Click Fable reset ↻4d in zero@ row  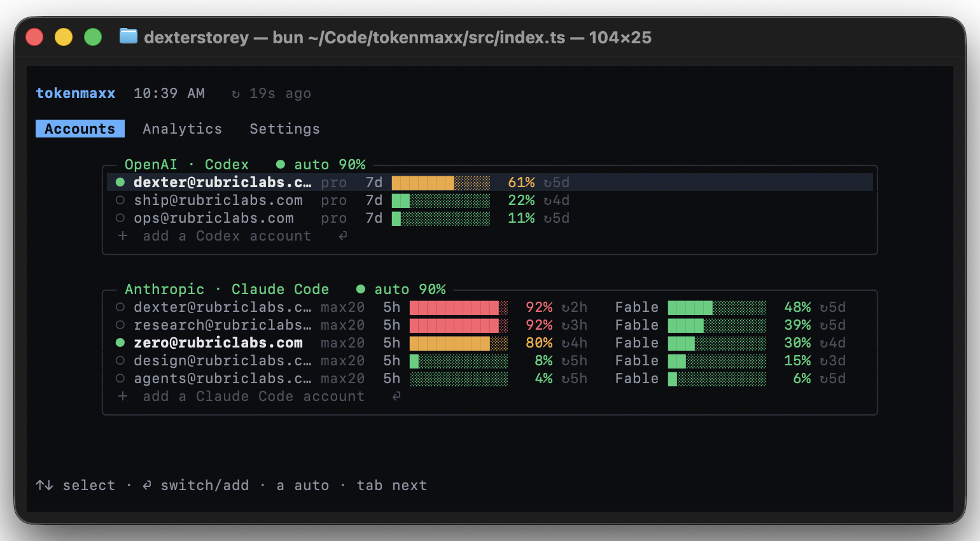click(x=824, y=344)
